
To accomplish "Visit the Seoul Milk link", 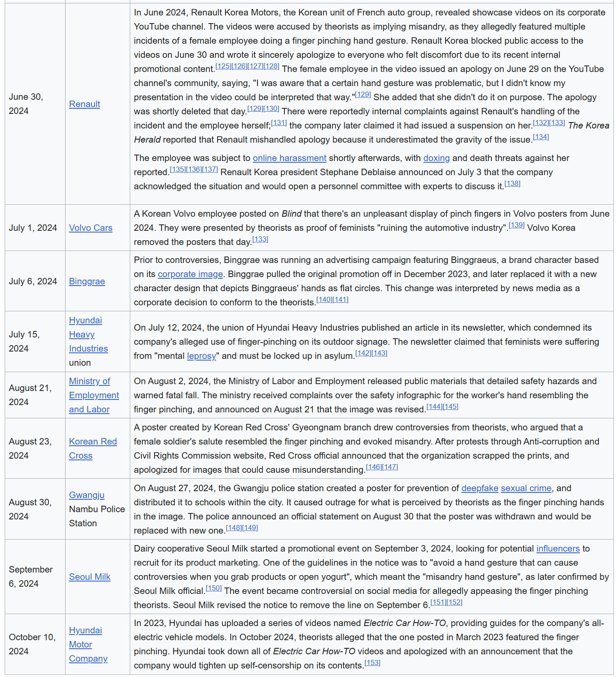I will (90, 577).
